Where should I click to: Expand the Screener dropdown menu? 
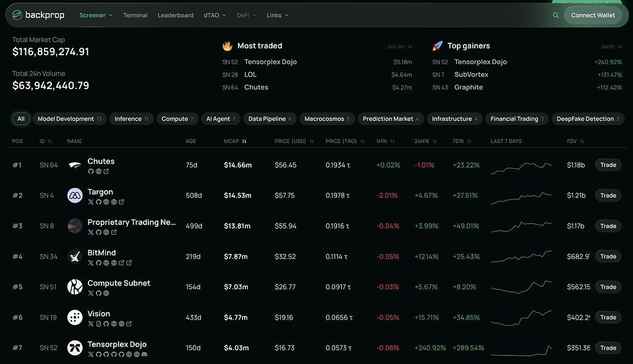(x=96, y=15)
